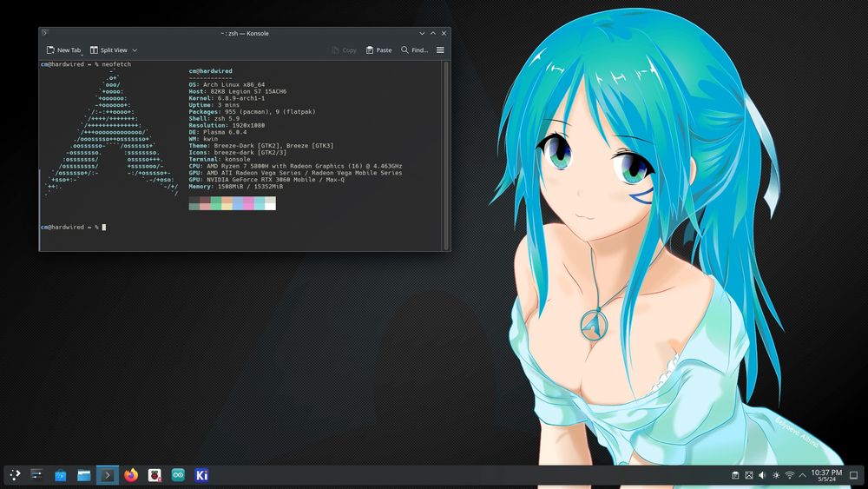Expand hidden system tray icons arrow
Image resolution: width=868 pixels, height=489 pixels.
coord(802,475)
